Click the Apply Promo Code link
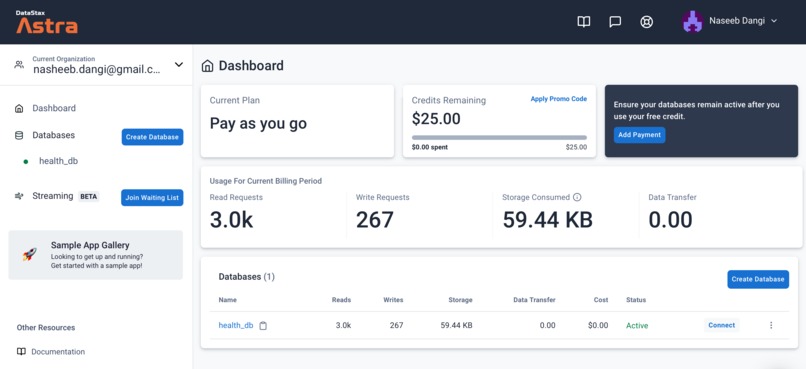This screenshot has height=369, width=806. tap(559, 99)
